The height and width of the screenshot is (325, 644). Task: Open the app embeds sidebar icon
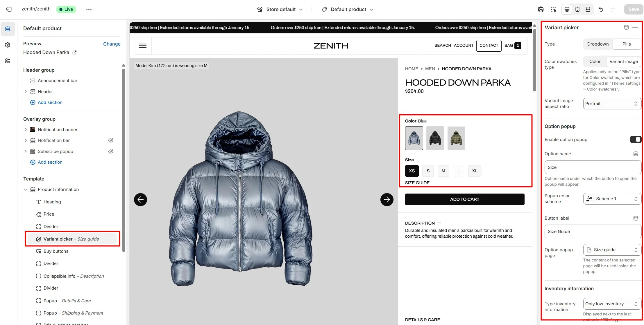pos(8,61)
